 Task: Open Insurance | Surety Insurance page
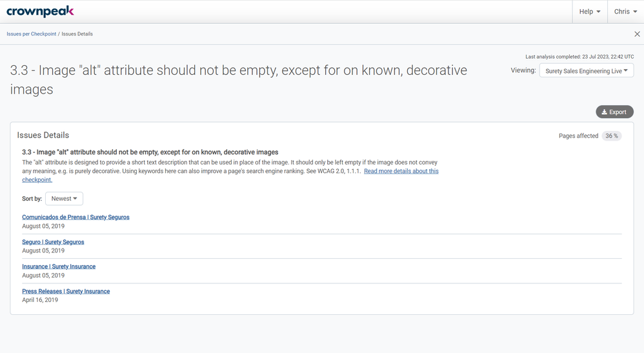pos(59,267)
